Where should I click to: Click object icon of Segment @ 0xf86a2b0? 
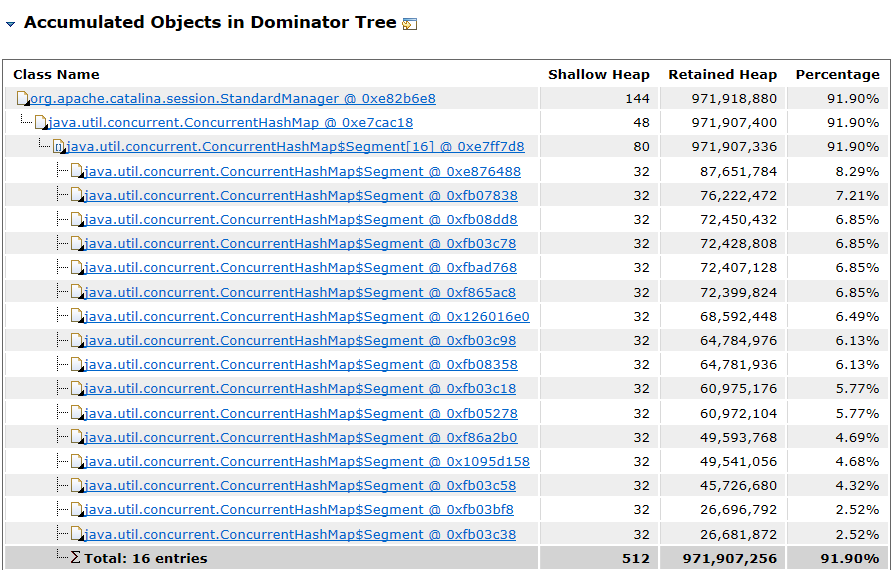click(77, 437)
